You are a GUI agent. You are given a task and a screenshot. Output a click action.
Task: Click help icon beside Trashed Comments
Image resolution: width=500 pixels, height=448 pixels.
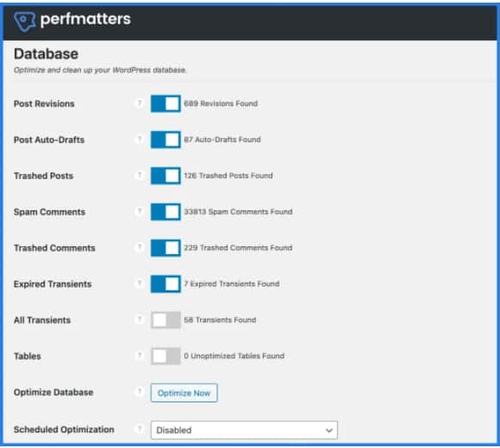click(140, 247)
